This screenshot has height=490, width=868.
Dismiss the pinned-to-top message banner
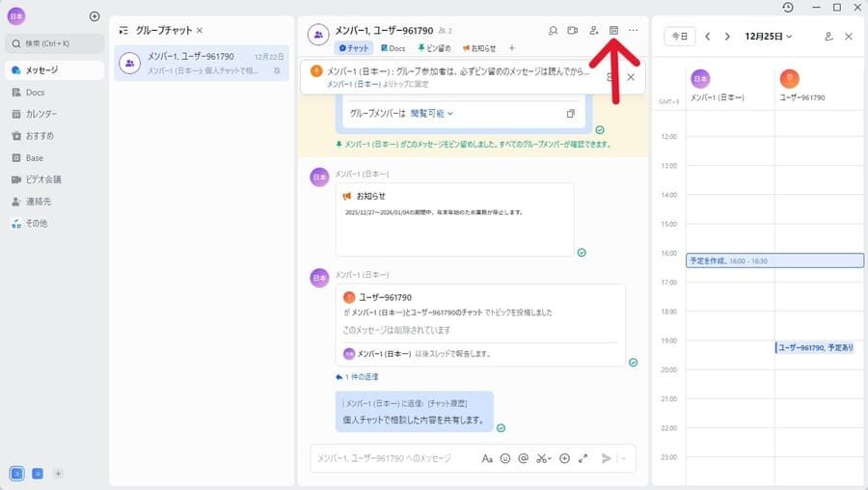631,77
